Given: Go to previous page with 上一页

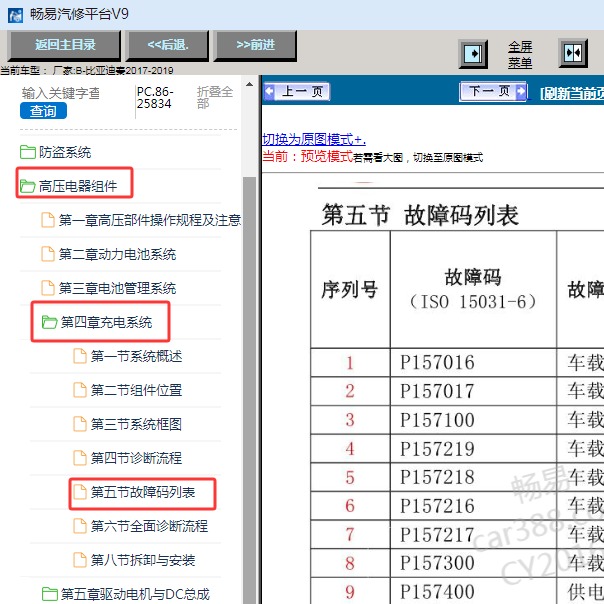Looking at the screenshot, I should click(297, 92).
